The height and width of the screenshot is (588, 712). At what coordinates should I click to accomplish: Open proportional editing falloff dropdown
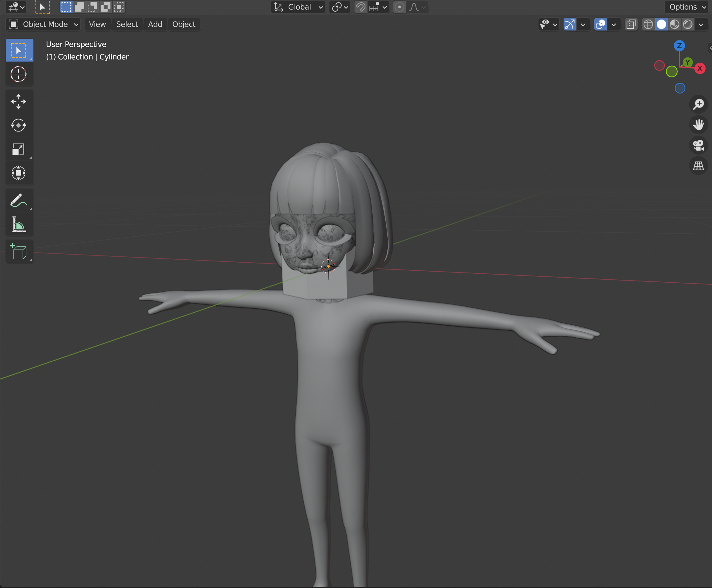coord(418,7)
